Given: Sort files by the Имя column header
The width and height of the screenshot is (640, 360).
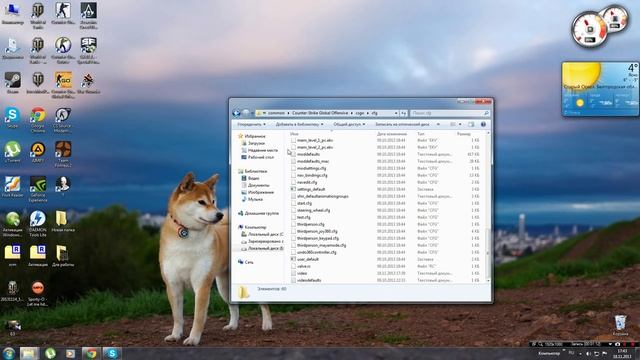Looking at the screenshot, I should tap(294, 133).
